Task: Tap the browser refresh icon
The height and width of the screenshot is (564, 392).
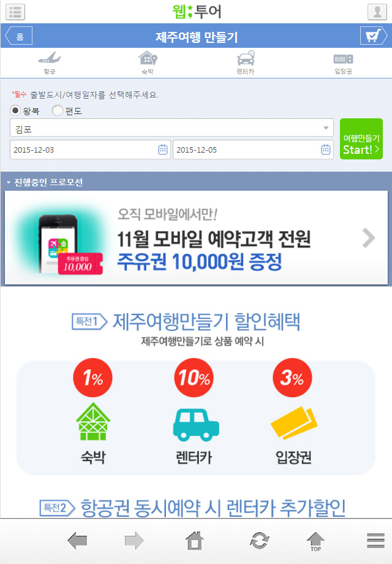Action: coord(260,541)
